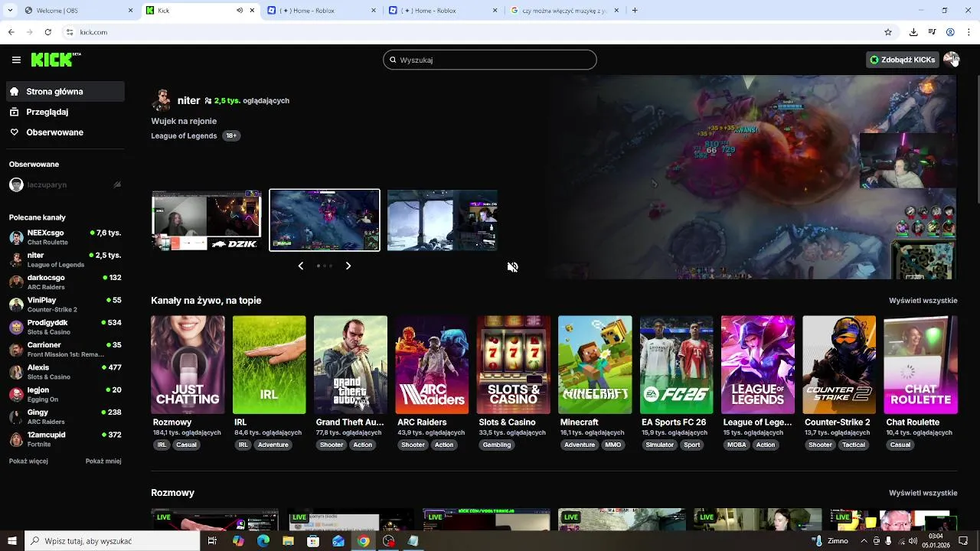Open Windows Start menu

(12, 541)
